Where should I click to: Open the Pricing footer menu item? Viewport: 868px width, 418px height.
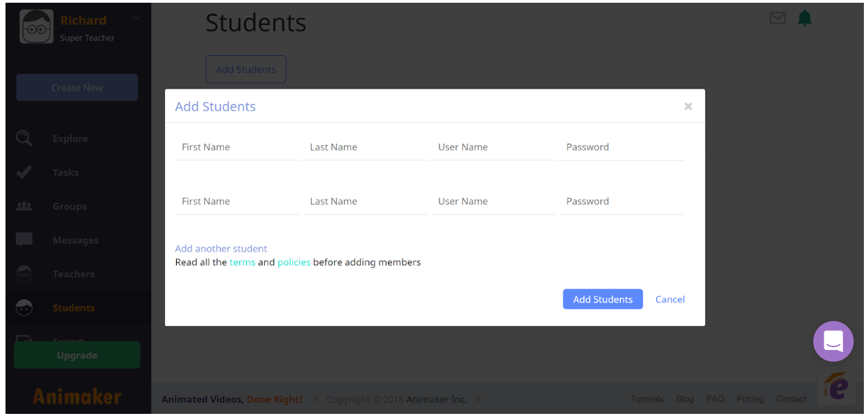[x=750, y=399]
